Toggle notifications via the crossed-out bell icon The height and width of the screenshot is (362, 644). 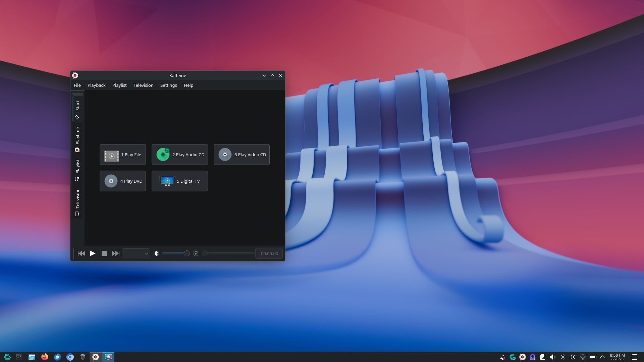(x=502, y=357)
